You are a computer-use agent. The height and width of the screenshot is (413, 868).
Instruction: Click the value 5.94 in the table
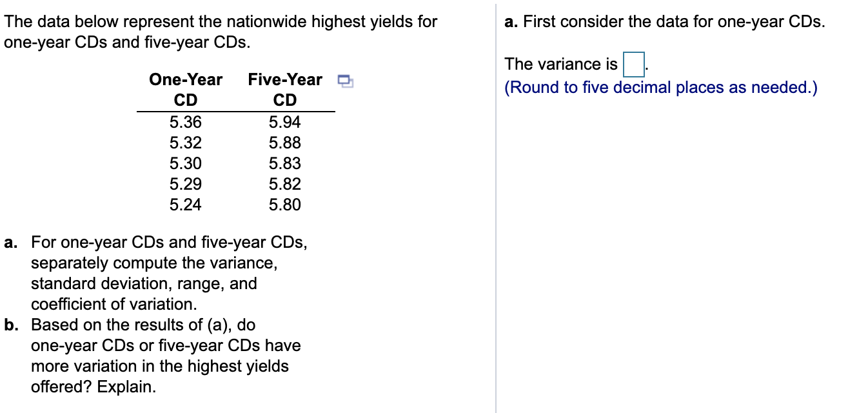[284, 121]
